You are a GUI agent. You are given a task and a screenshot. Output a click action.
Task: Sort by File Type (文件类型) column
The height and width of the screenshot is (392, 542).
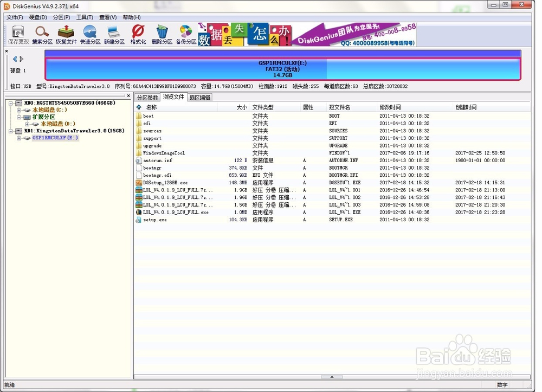pyautogui.click(x=275, y=107)
